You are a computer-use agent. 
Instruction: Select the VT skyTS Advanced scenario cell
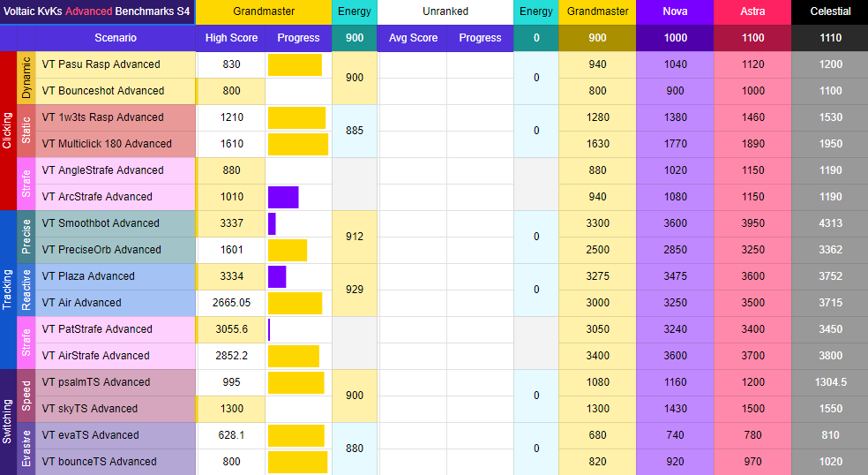click(x=116, y=409)
